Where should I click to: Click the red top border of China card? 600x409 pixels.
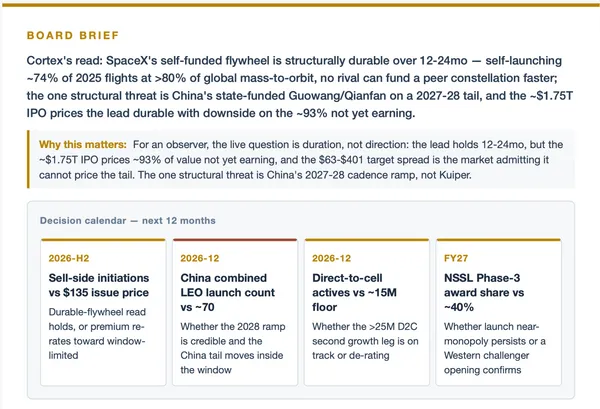(235, 240)
